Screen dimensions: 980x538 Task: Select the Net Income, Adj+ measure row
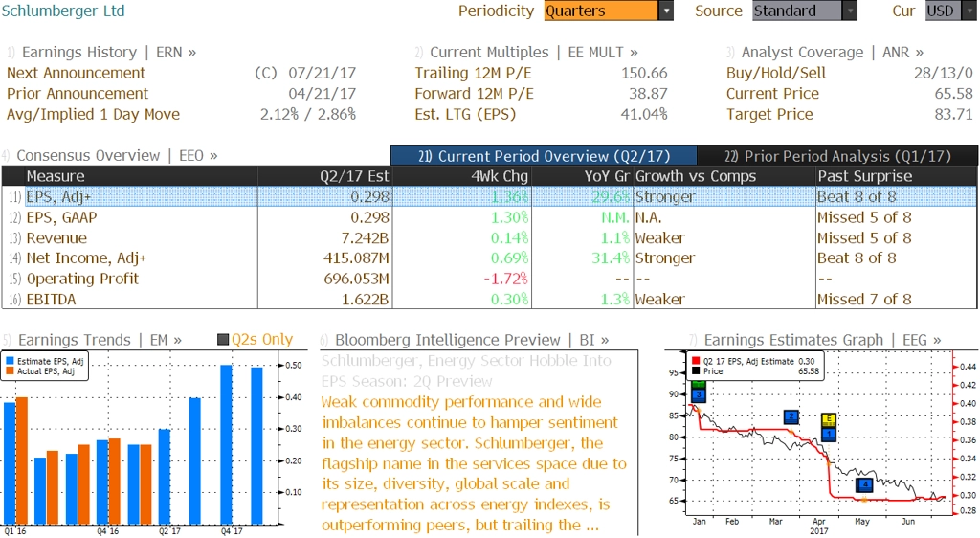coord(489,258)
